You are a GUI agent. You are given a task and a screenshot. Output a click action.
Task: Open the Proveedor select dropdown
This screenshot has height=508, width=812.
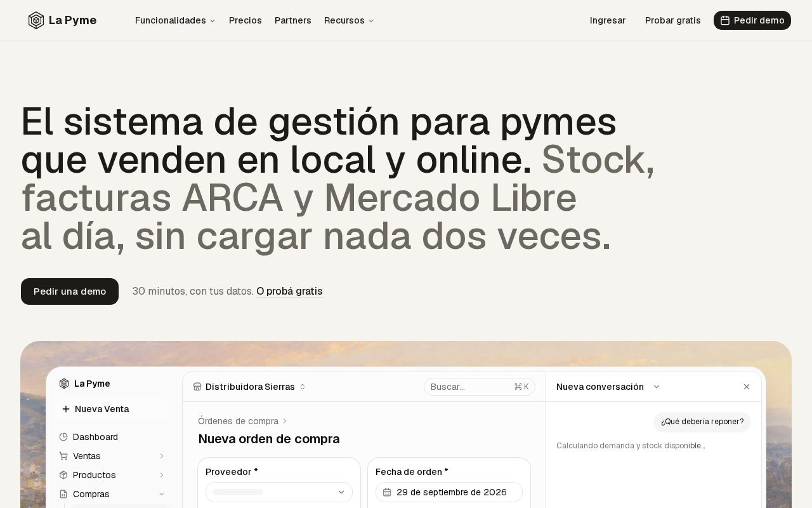pos(279,492)
